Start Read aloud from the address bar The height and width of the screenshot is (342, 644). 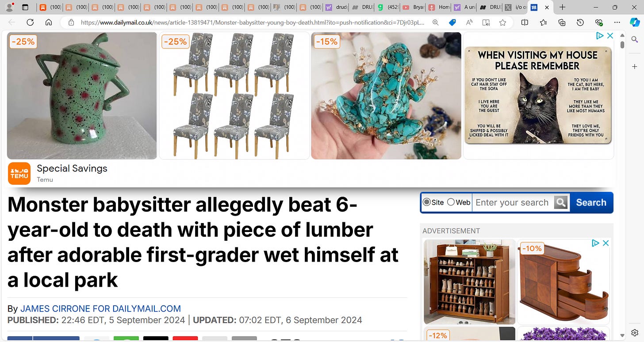tap(469, 23)
